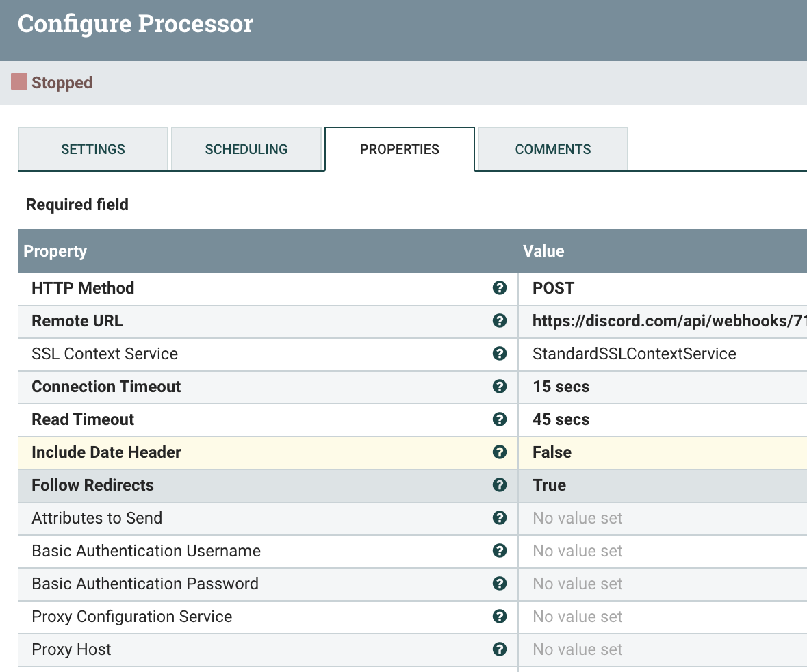
Task: Open the Read Timeout help tooltip icon
Action: (x=500, y=419)
